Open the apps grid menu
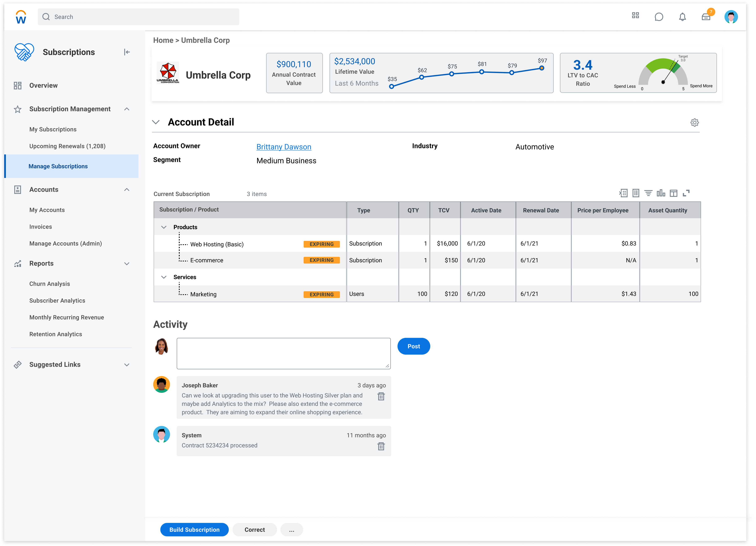Viewport: 756px width, 546px height. [x=635, y=16]
